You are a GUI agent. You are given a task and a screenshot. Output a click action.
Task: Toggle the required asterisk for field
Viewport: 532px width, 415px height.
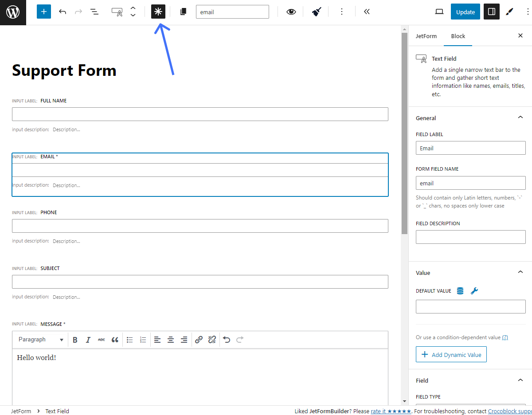tap(158, 12)
